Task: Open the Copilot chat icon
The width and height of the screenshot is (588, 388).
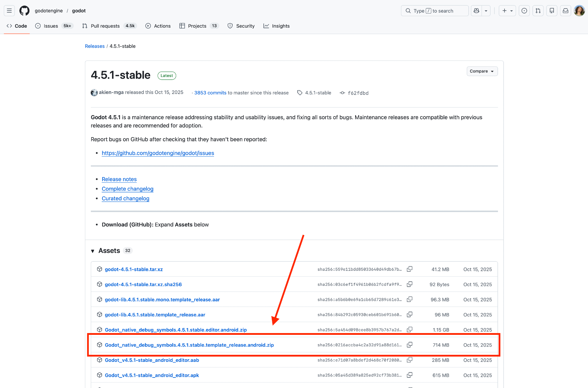Action: coord(477,11)
